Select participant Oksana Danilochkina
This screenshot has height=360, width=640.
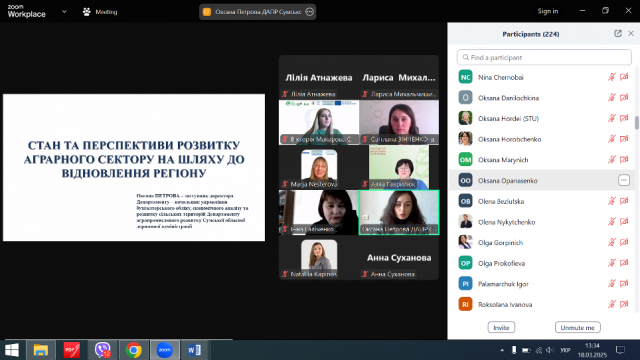pos(542,98)
